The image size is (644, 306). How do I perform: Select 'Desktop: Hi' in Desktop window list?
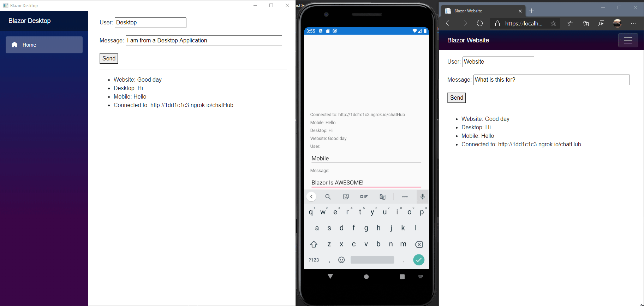coord(128,88)
